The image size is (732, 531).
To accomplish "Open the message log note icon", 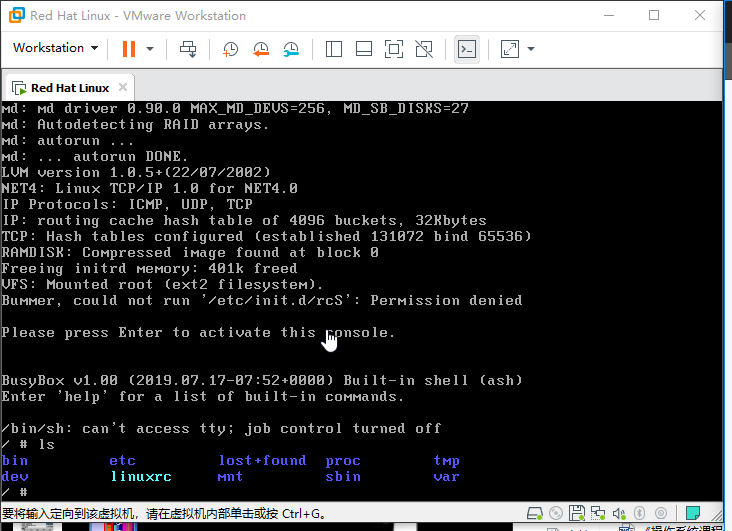I will tap(692, 513).
